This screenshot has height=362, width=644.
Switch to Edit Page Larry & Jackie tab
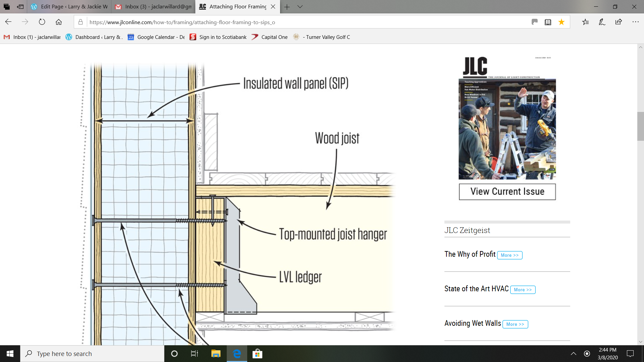tap(70, 7)
